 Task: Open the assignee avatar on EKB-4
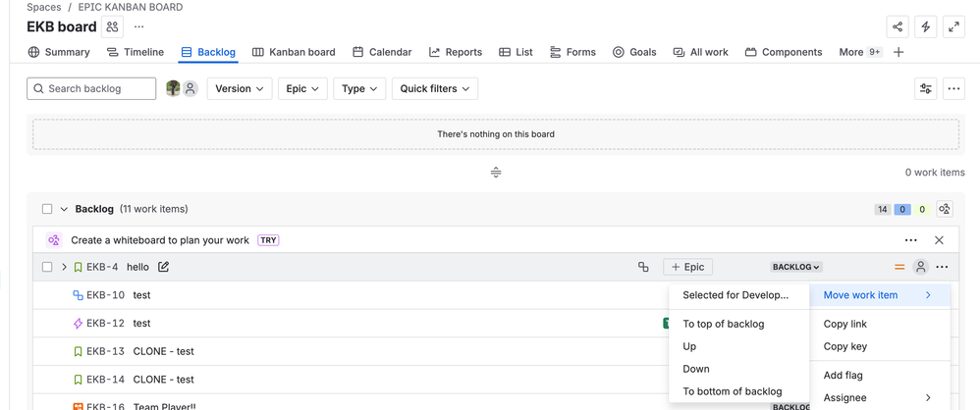point(921,267)
